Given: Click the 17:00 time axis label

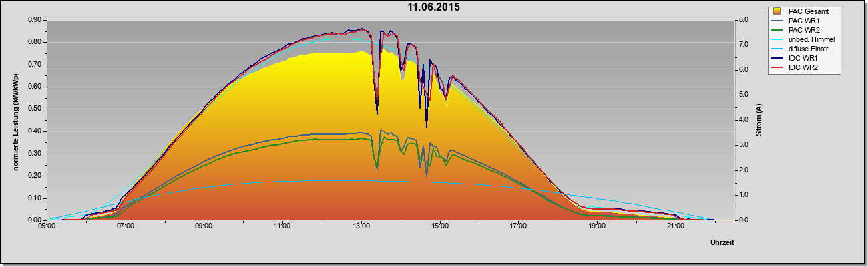Looking at the screenshot, I should tap(518, 226).
